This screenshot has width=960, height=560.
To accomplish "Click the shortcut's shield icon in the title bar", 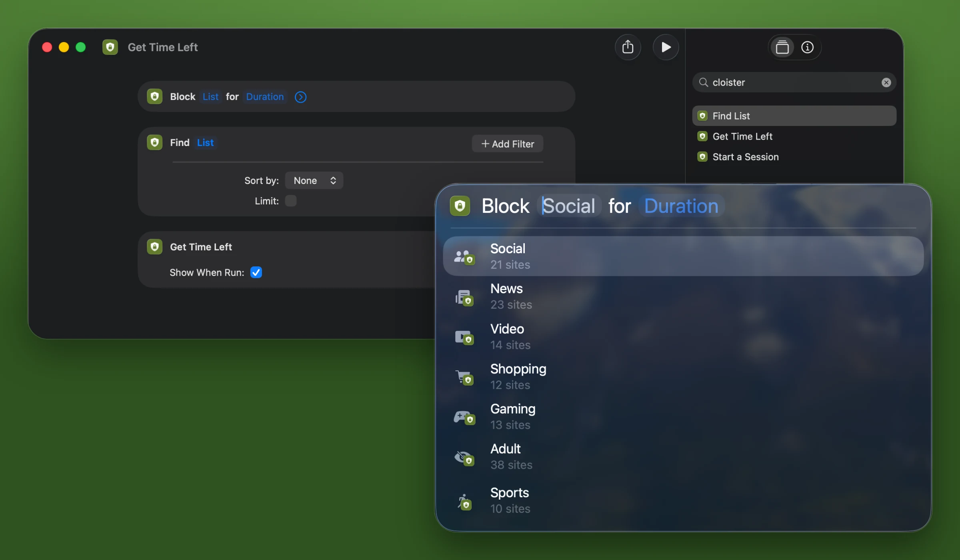I will pos(110,47).
